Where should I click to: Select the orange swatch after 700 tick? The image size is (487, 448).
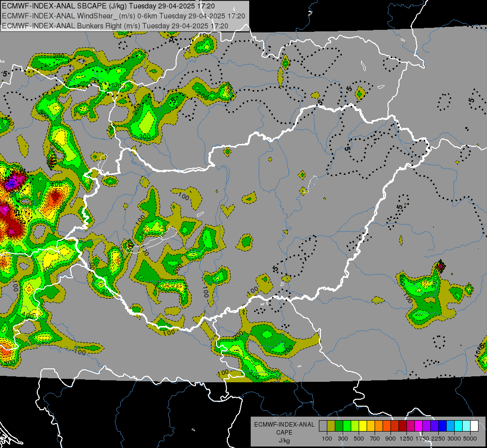tap(379, 426)
